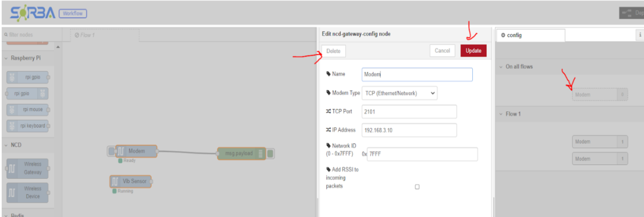Viewport: 644px width, 217px height.
Task: Click the SORBA logo
Action: (33, 13)
